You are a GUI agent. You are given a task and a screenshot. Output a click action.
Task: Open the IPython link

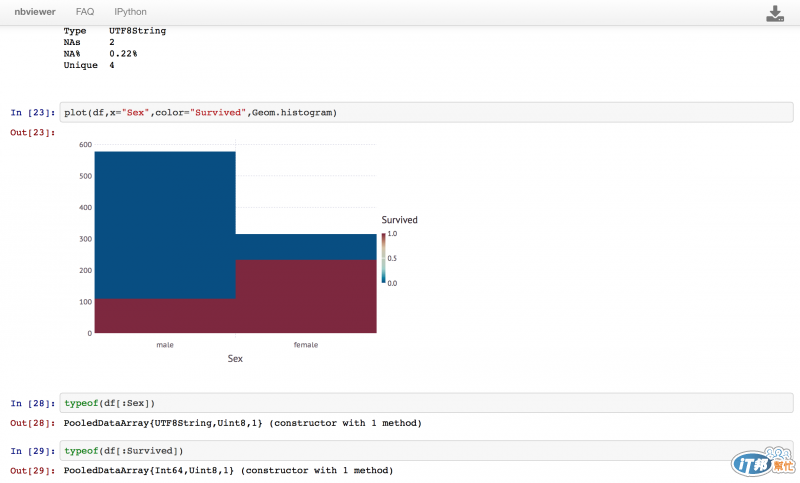coord(130,12)
